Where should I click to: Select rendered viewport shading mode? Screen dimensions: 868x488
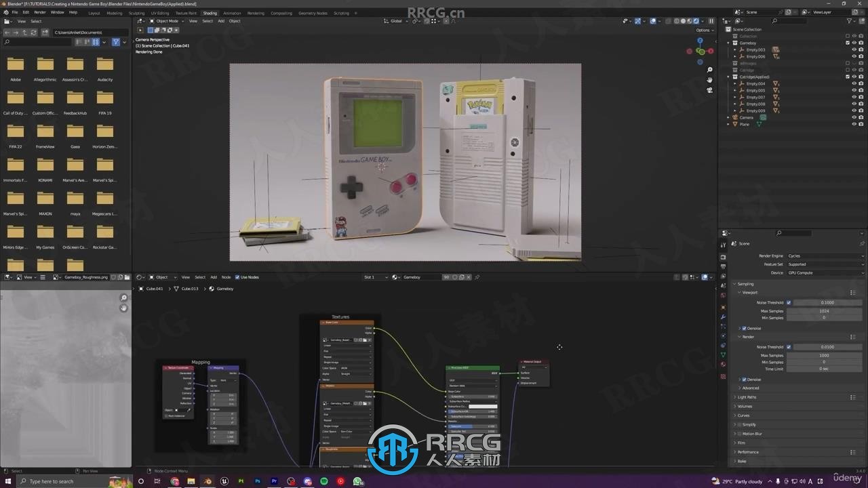point(696,21)
